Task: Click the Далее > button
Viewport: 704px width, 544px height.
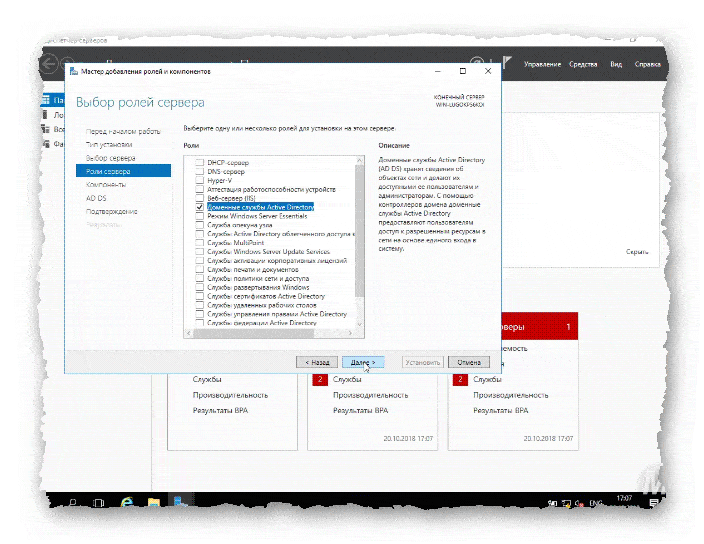Action: 363,362
